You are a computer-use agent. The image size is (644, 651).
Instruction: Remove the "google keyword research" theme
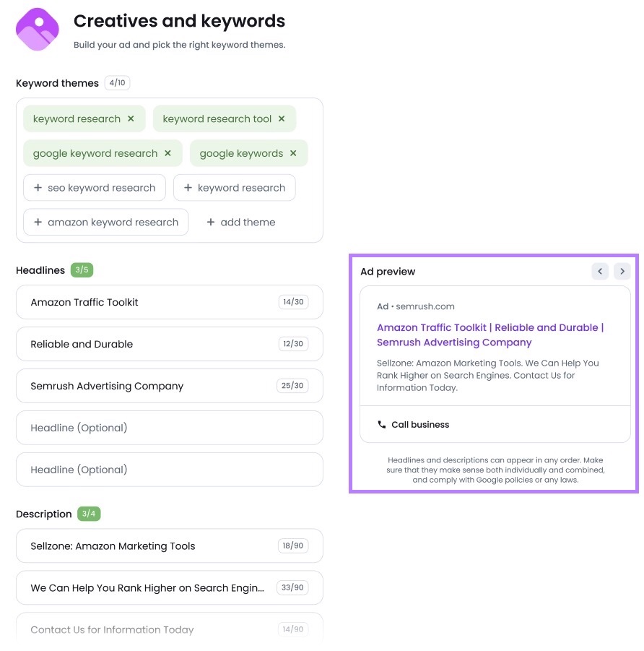[x=167, y=153]
